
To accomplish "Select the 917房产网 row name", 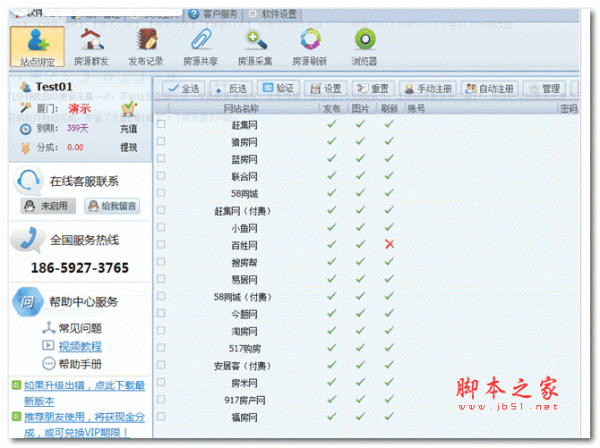I will point(245,400).
